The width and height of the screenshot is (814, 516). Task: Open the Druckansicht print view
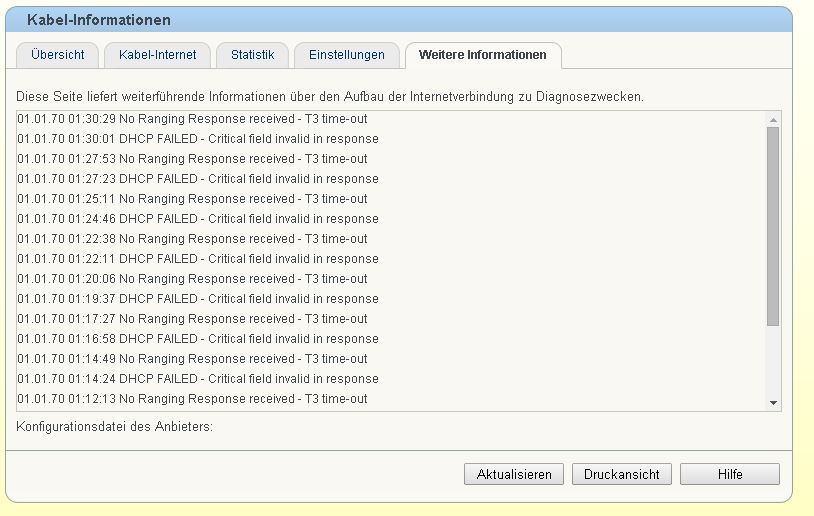click(x=621, y=474)
